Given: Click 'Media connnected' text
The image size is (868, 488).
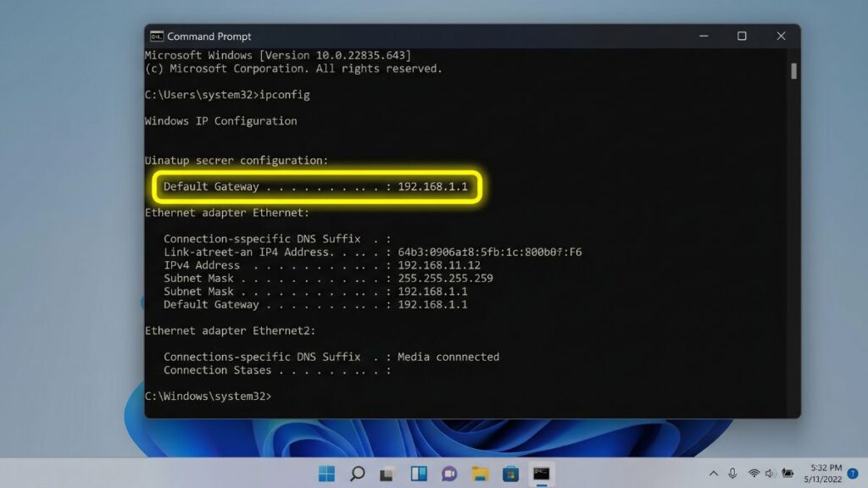Looking at the screenshot, I should (x=448, y=357).
